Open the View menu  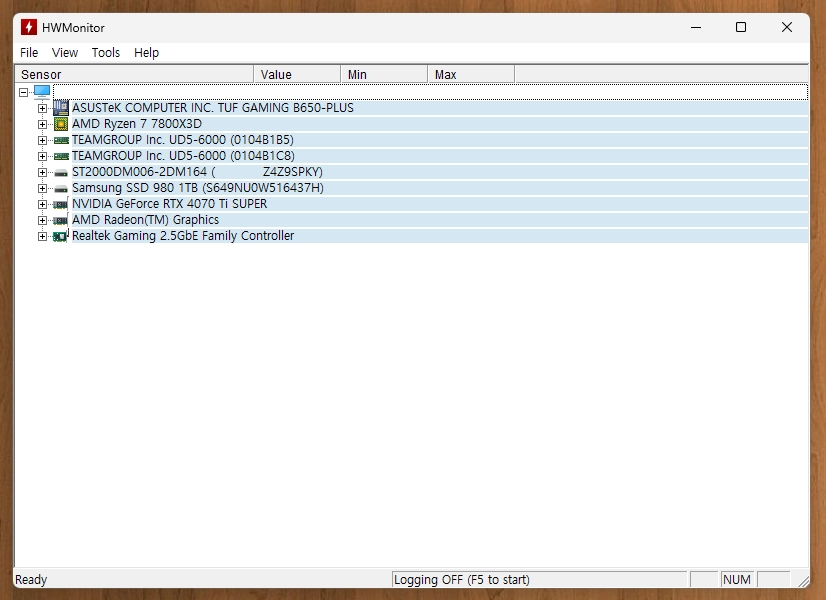(x=65, y=53)
